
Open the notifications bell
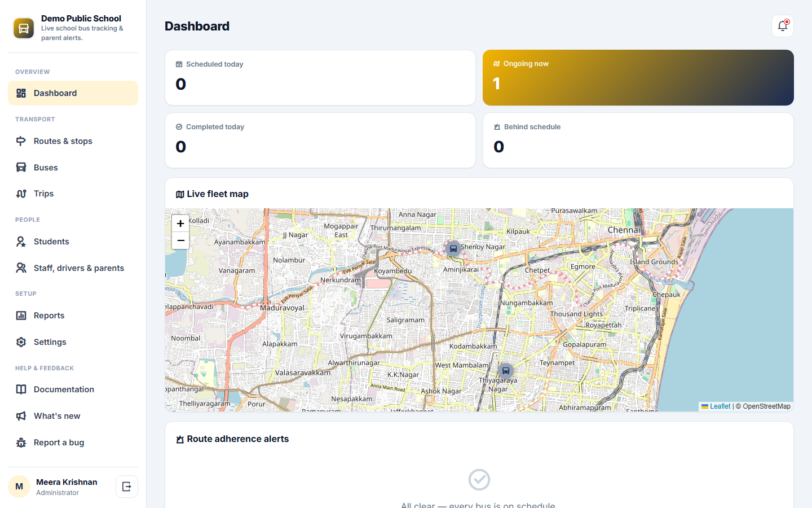(x=783, y=26)
